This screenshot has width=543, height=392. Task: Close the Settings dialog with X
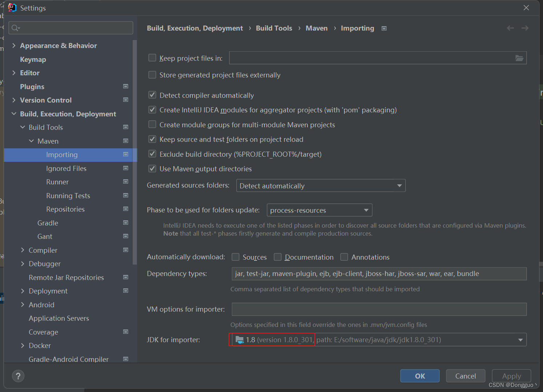click(x=526, y=8)
